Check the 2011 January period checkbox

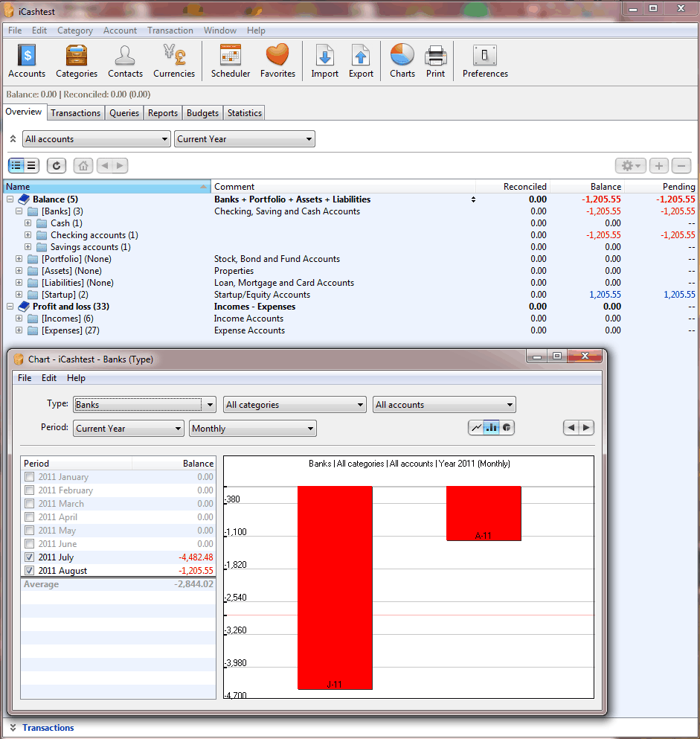[29, 477]
